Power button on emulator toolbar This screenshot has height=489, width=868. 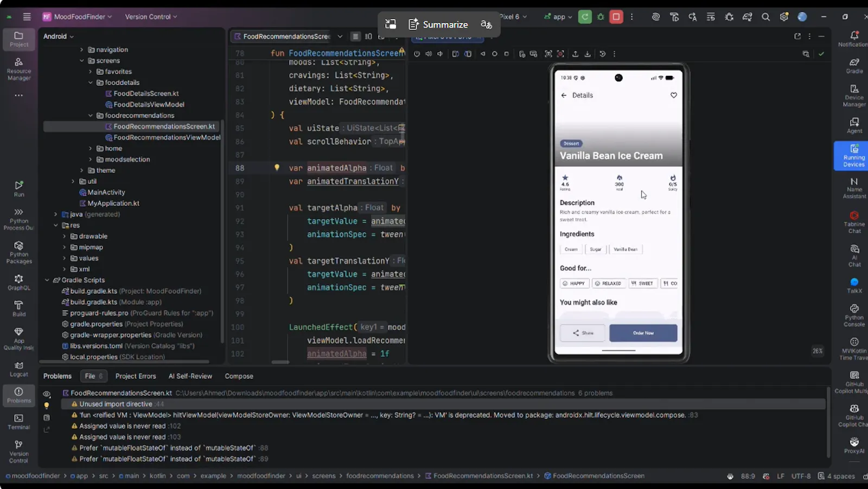coord(417,54)
